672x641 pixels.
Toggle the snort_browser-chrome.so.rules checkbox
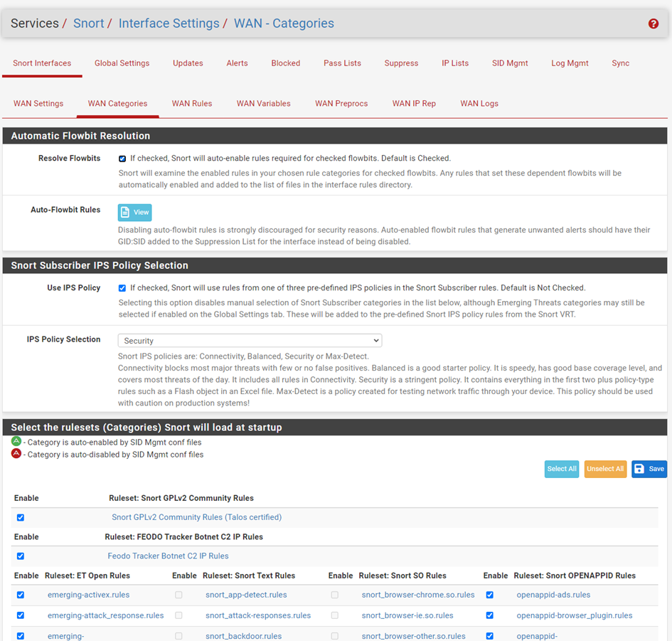coord(335,595)
